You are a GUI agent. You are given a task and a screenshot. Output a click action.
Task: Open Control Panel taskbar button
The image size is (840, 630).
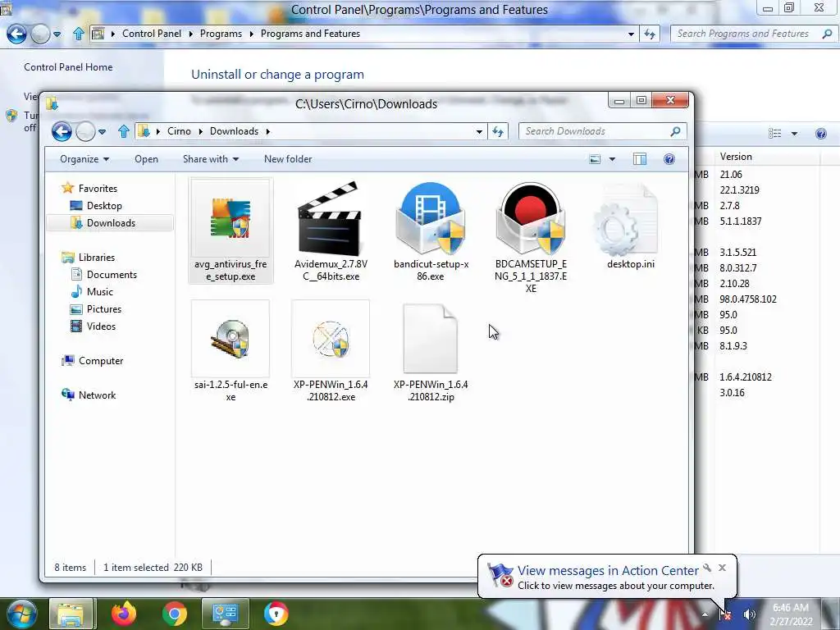tap(225, 614)
